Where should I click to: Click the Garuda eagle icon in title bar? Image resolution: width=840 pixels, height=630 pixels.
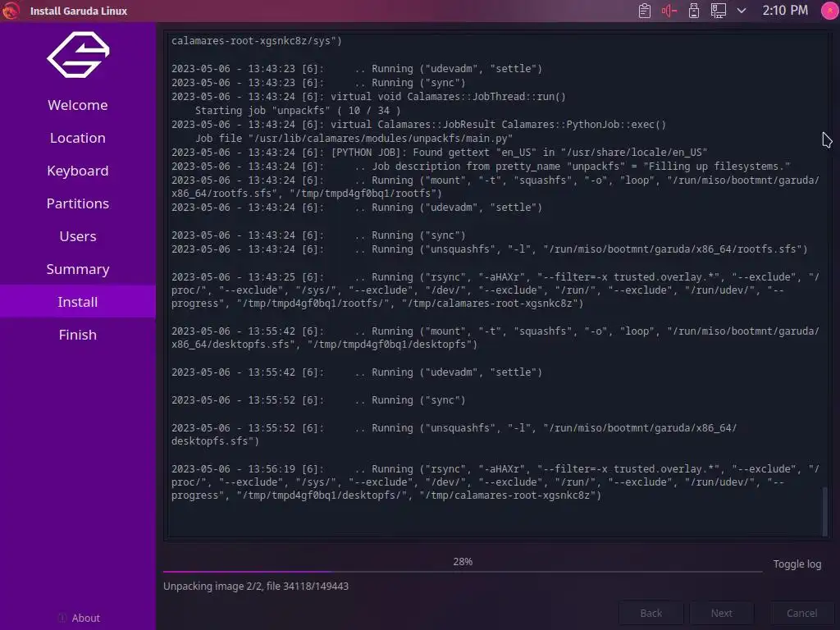point(10,10)
